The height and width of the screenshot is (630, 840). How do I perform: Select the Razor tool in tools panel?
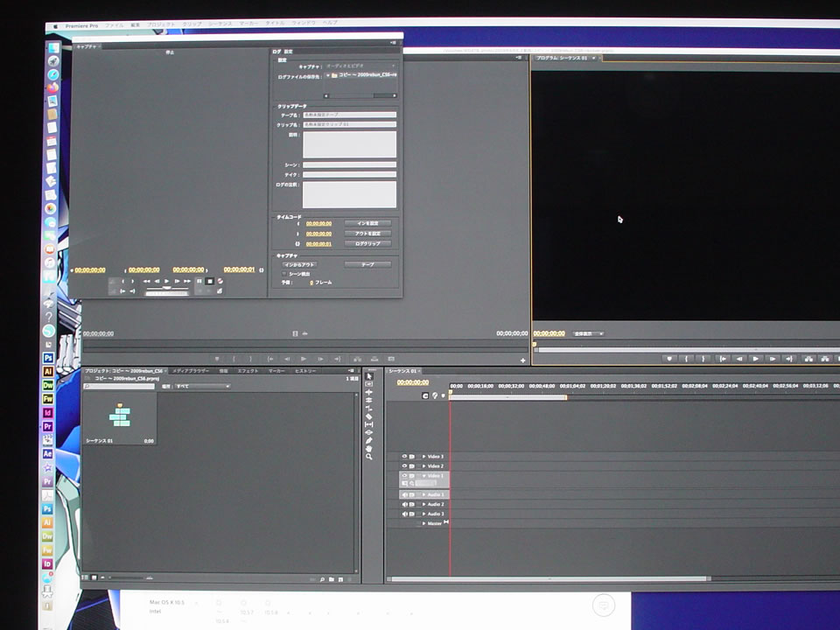coord(368,416)
